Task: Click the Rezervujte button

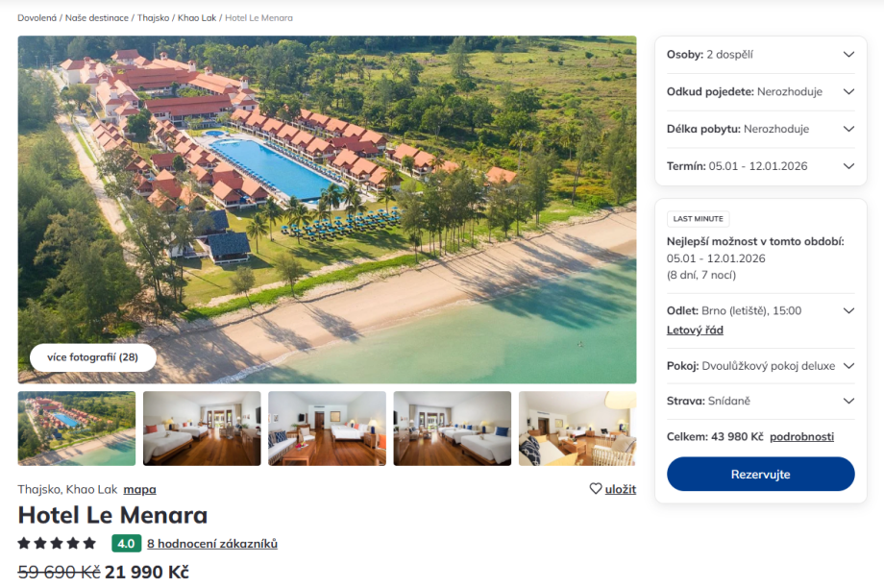Action: tap(761, 474)
